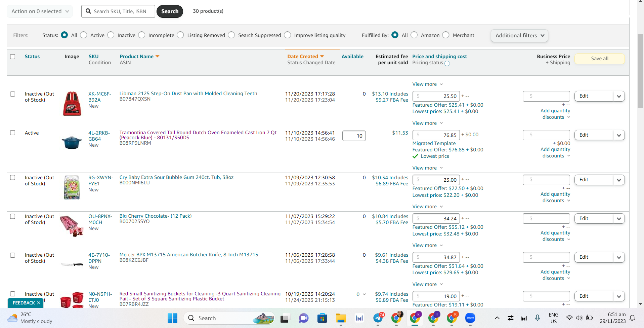Screen dimensions: 644x328
Task: Click the speaker volume icon in the tray
Action: pos(579,318)
